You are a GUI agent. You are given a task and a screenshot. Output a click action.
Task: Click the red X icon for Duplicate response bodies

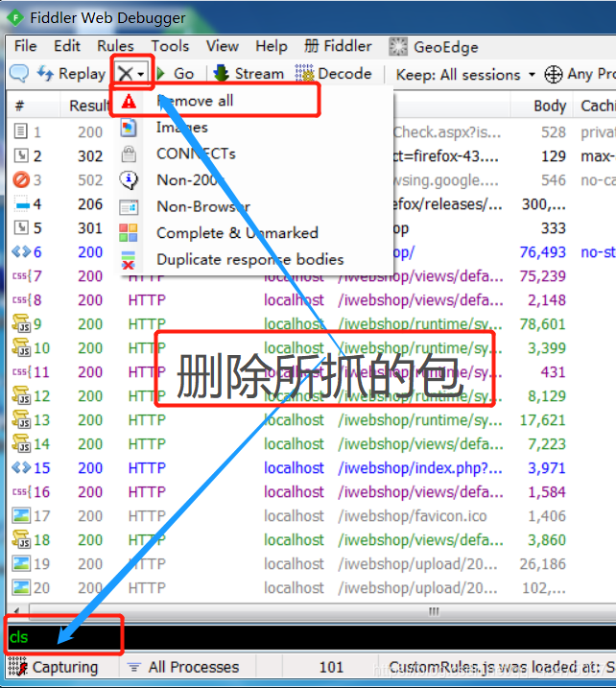(129, 260)
